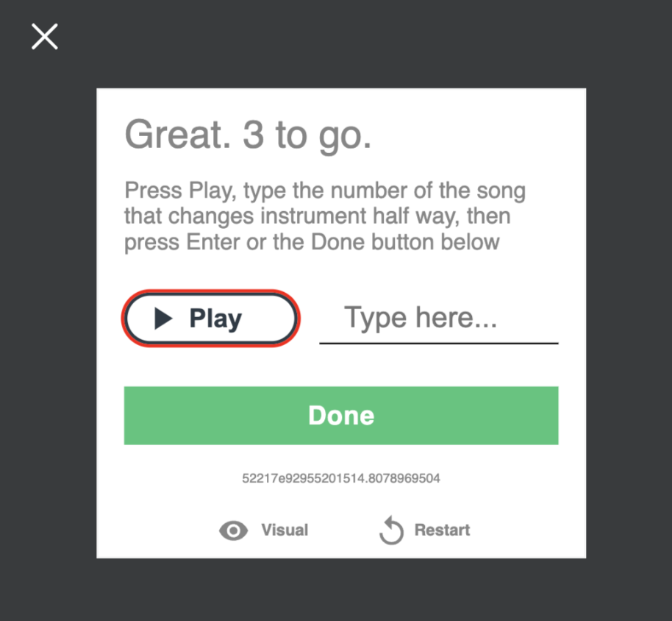The width and height of the screenshot is (672, 621).
Task: Click the triangle play icon
Action: pos(163,319)
